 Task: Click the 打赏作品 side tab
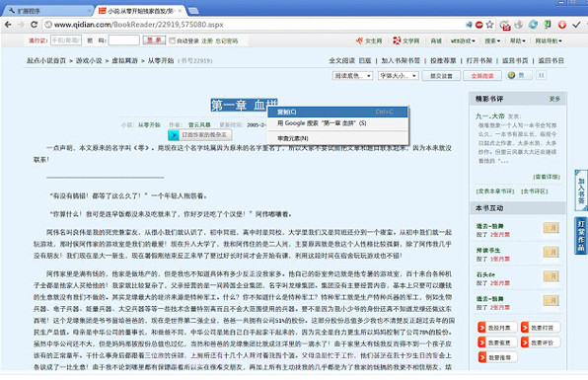point(581,236)
